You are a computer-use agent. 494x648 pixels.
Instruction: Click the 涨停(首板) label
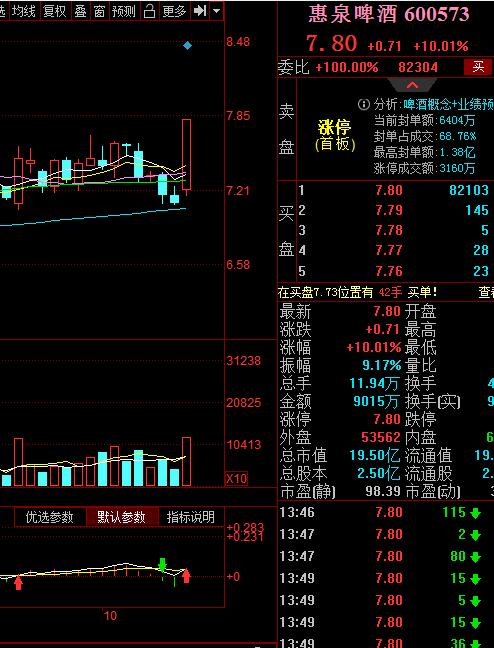(335, 135)
